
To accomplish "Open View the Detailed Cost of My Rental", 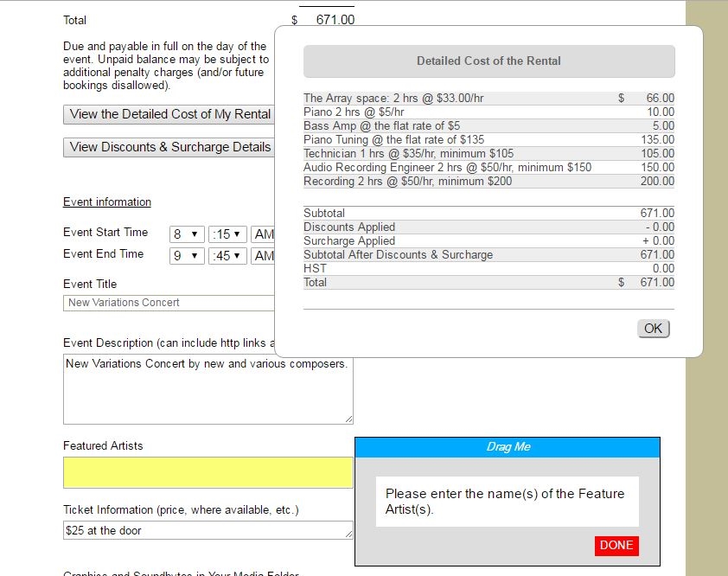I will pyautogui.click(x=169, y=114).
